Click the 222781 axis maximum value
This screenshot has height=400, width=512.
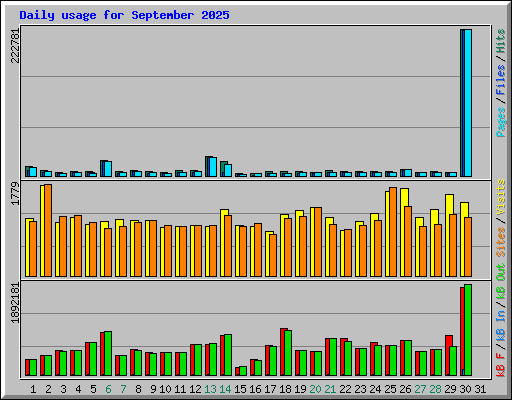[x=15, y=46]
